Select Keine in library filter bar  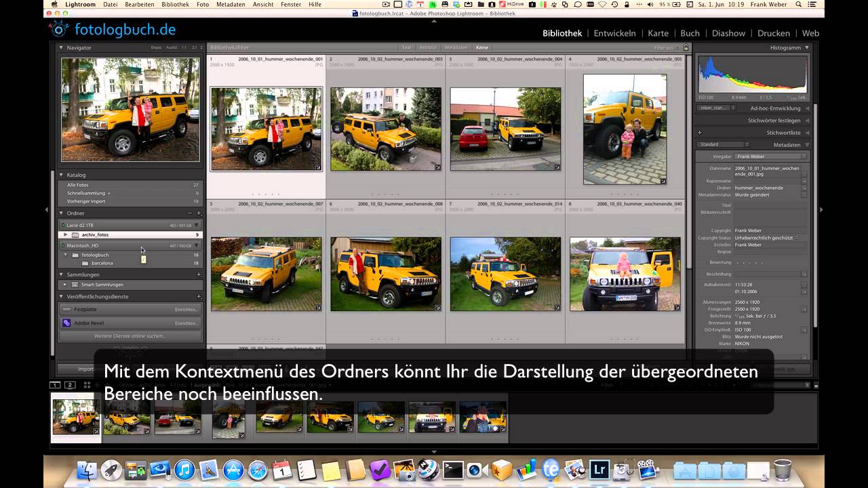point(482,47)
